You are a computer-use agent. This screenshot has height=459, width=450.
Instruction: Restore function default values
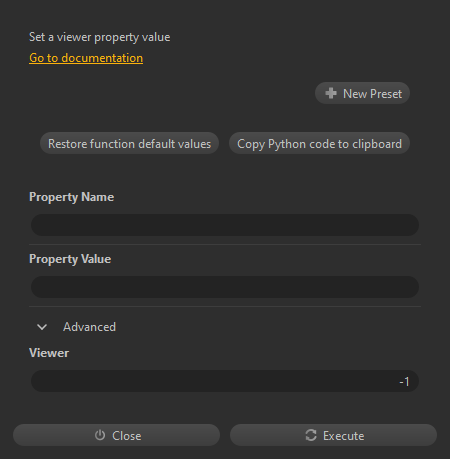point(129,144)
